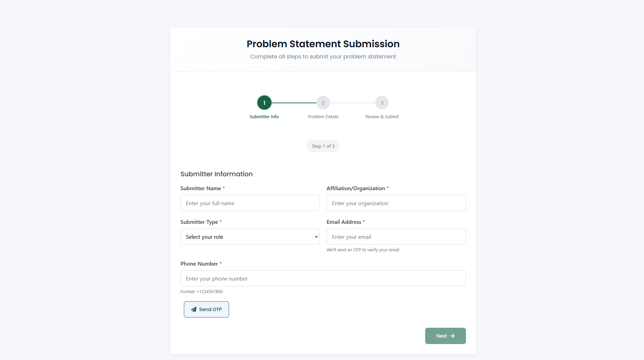Click the arrow icon inside the Next button
This screenshot has height=360, width=644.
click(x=452, y=336)
